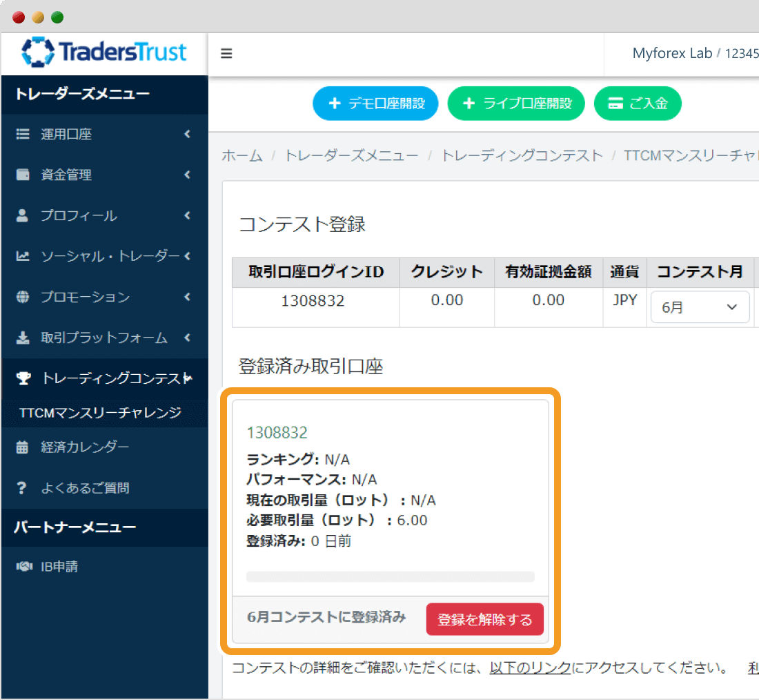The height and width of the screenshot is (700, 759).
Task: Click the プロフィール person icon
Action: [x=22, y=215]
